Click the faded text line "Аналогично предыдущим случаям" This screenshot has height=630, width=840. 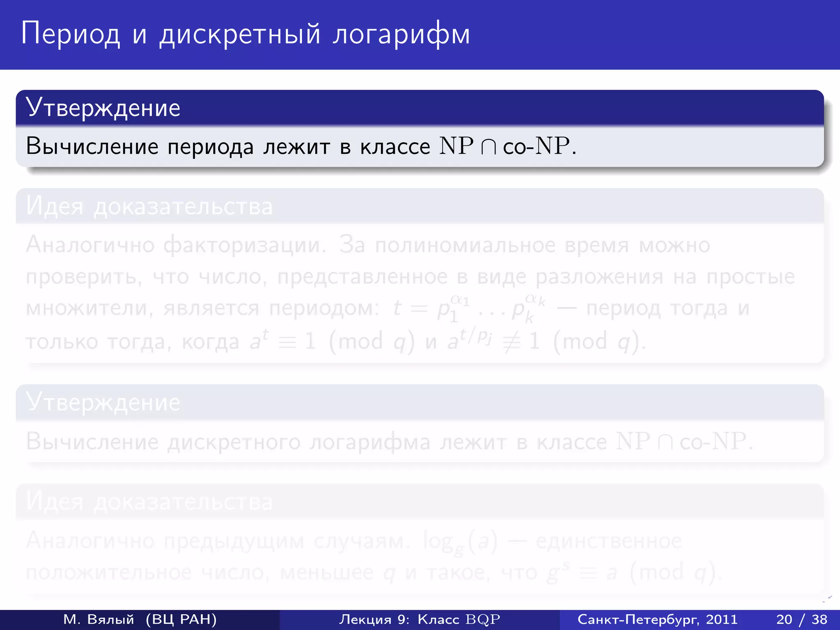click(217, 541)
